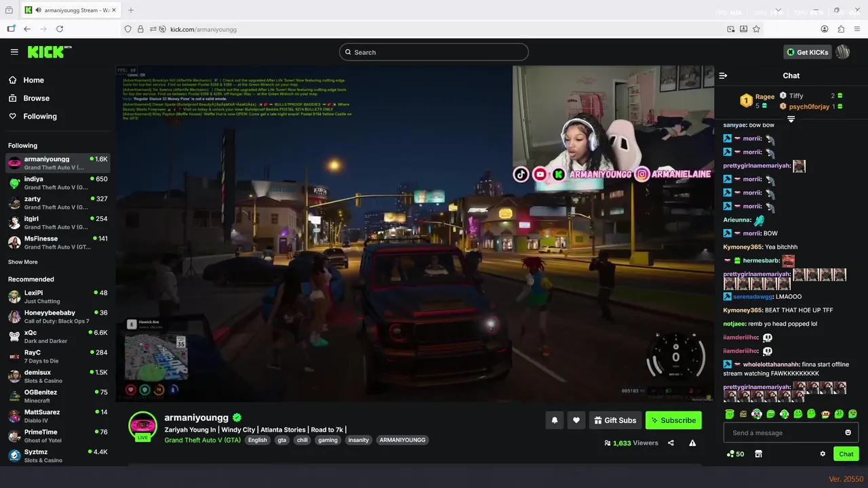868x488 pixels.
Task: Click Ragee top gifter entry
Action: tap(757, 101)
